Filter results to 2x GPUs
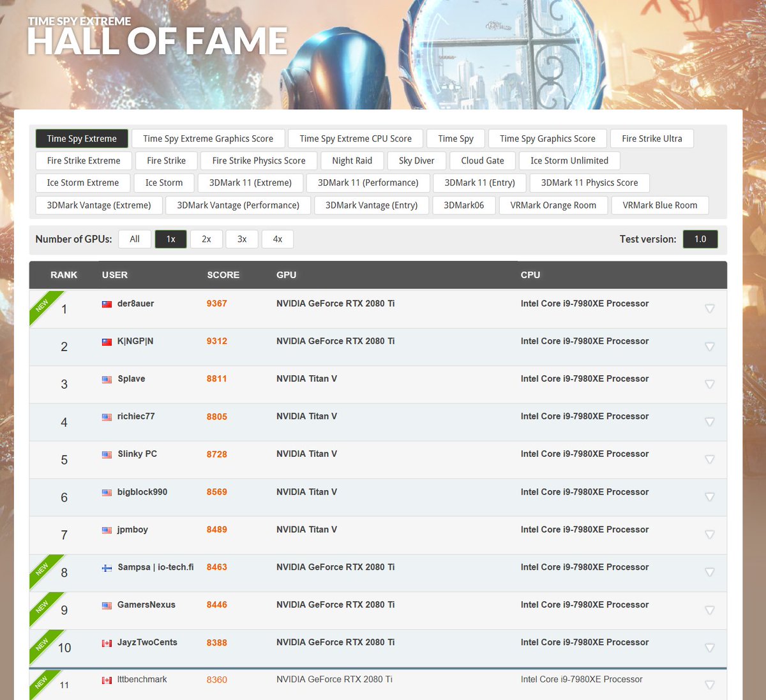 pyautogui.click(x=206, y=239)
